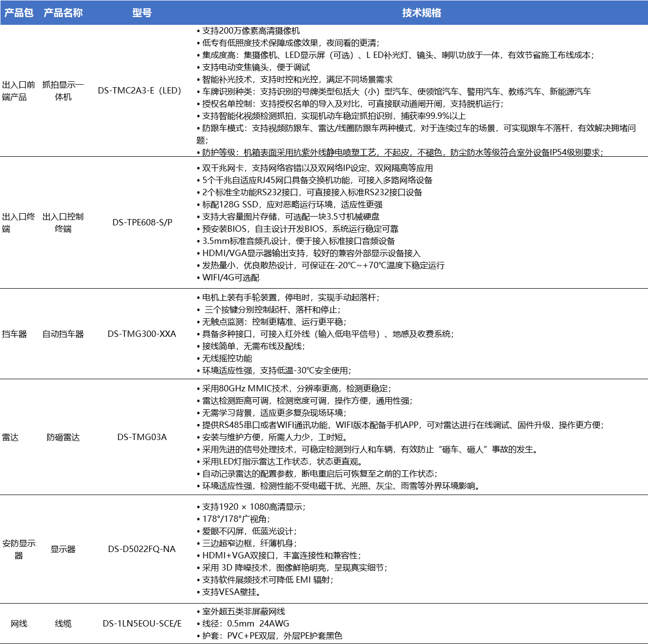Click the 产品名称 column header
Screen dimensions: 648x644
(63, 13)
